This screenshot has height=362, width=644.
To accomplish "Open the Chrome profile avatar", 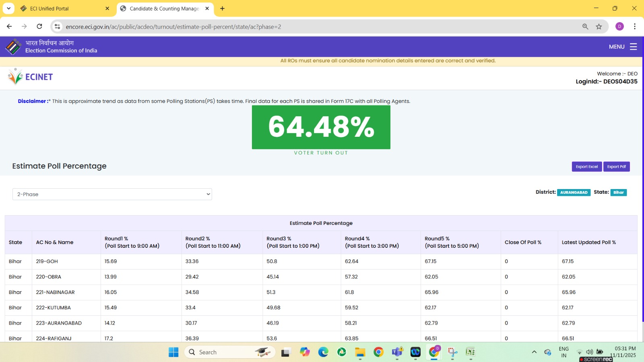I will 619,27.
